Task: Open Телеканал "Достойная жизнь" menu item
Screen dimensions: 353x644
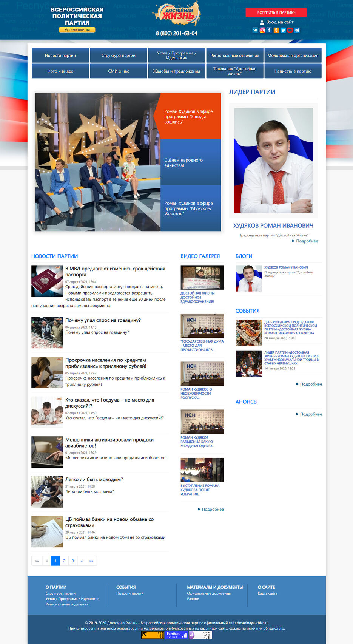Action: click(x=235, y=71)
